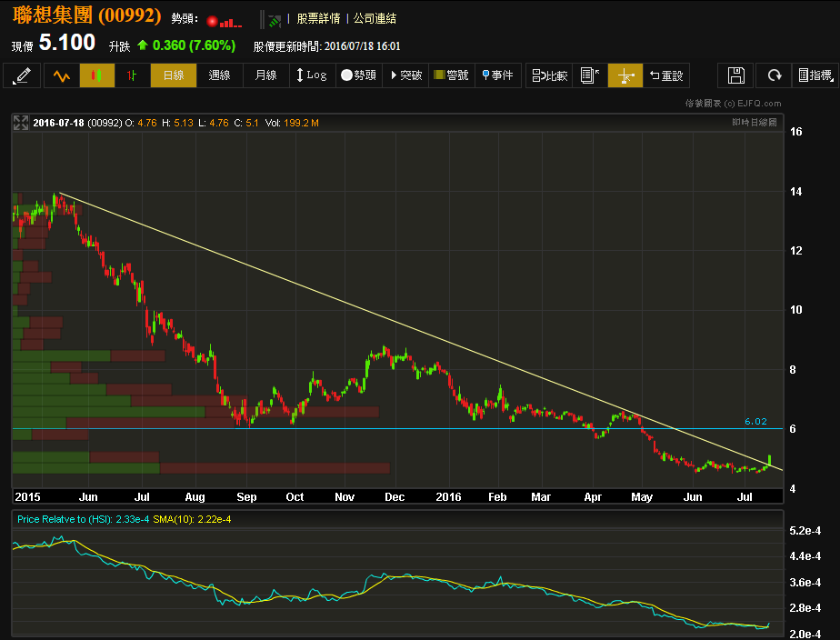The width and height of the screenshot is (840, 640).
Task: Click the data list window icon
Action: (590, 75)
